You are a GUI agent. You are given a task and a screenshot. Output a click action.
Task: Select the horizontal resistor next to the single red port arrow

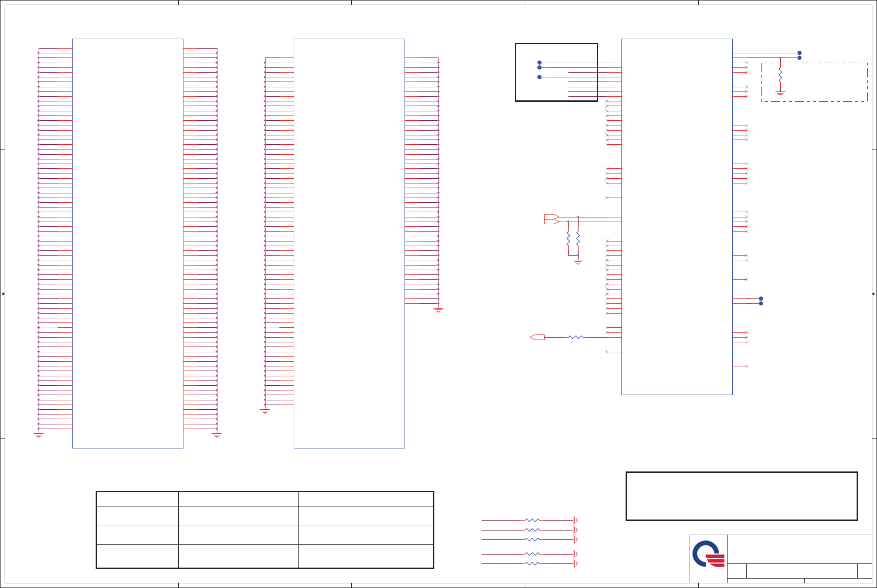pos(575,337)
